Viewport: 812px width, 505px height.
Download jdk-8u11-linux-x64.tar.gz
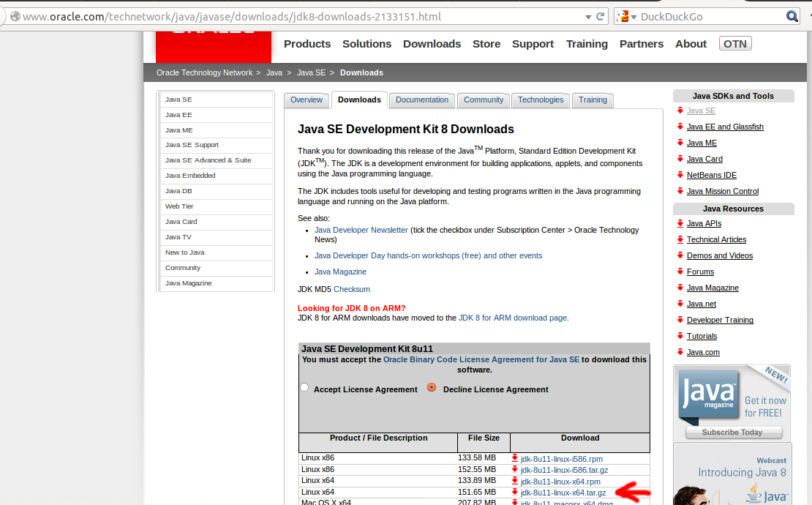point(563,493)
